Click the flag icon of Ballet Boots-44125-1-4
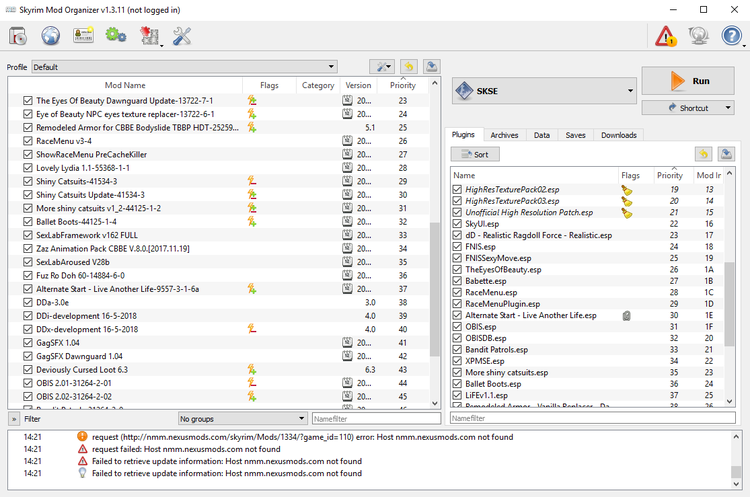 coord(252,221)
